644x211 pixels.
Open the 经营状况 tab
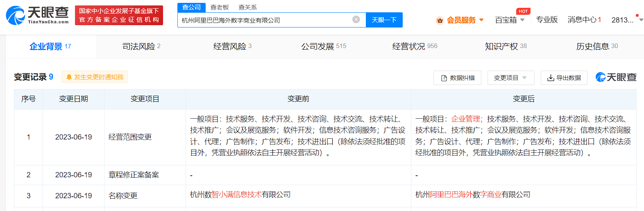415,46
